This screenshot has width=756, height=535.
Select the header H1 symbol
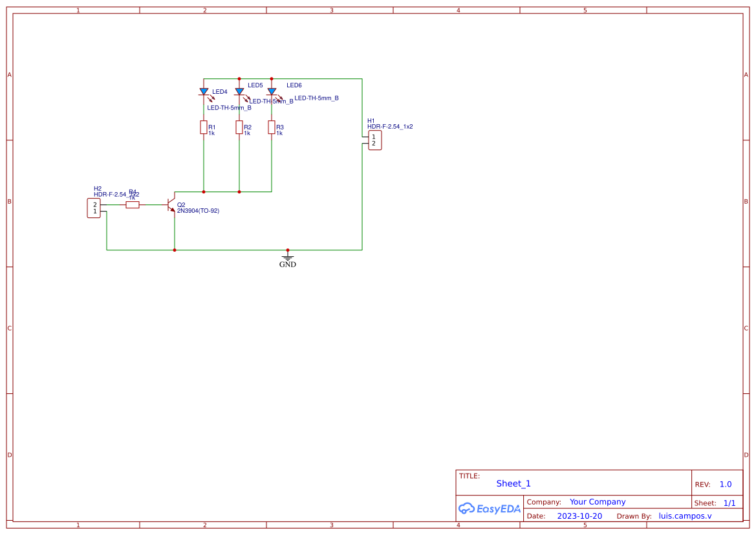(374, 139)
